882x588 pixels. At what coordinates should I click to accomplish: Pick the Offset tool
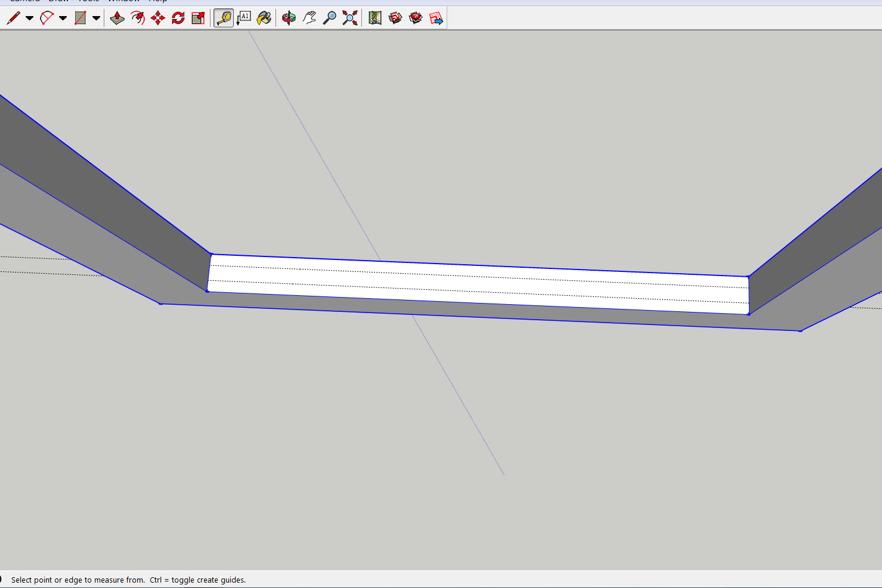point(138,18)
